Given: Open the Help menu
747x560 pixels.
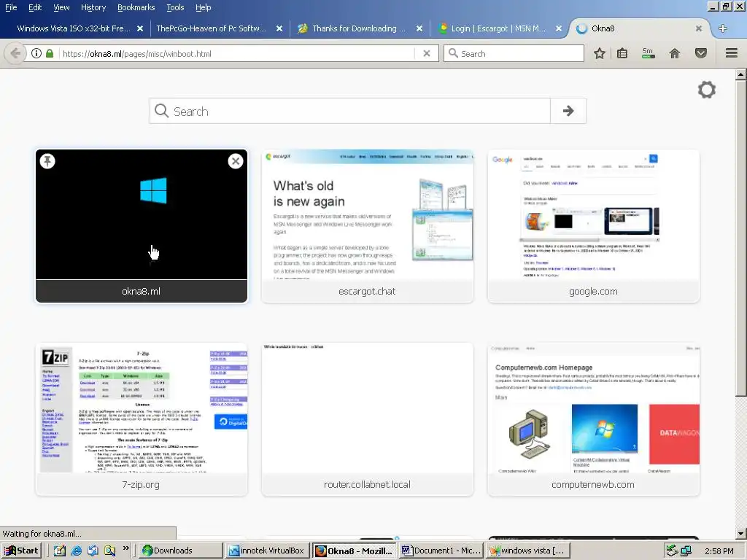Looking at the screenshot, I should 203,7.
